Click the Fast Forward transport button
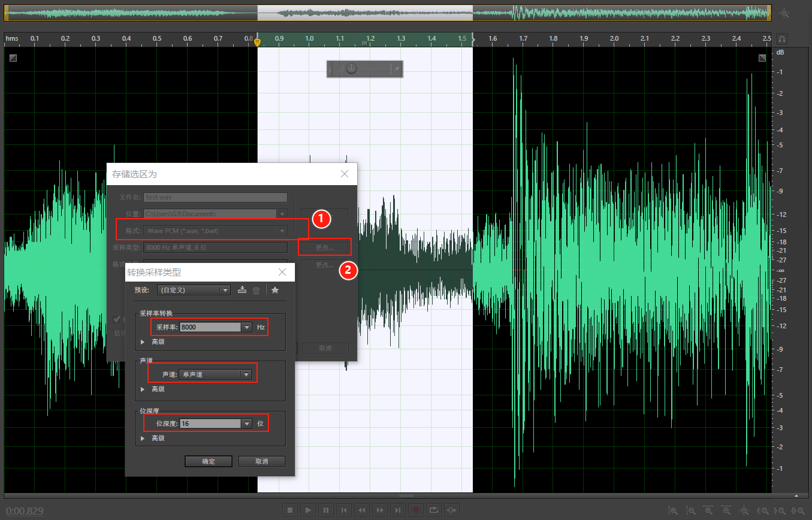 tap(380, 510)
